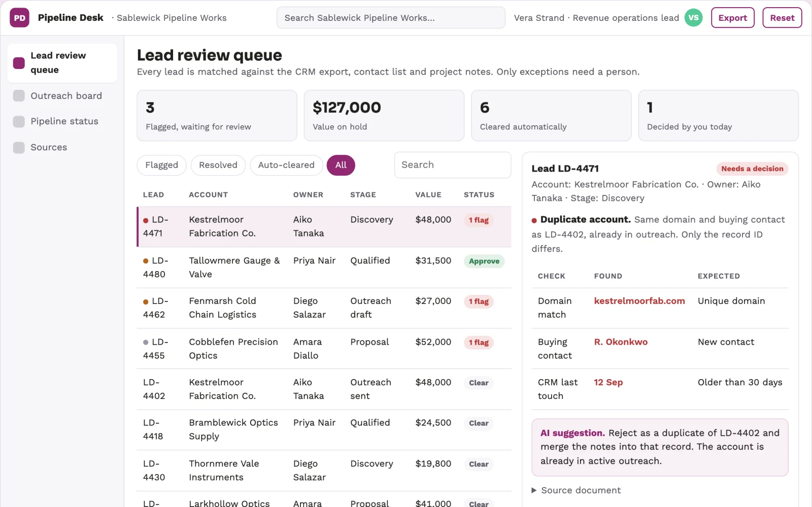Click the R. Okonkwo buying contact
This screenshot has width=812, height=507.
point(620,342)
